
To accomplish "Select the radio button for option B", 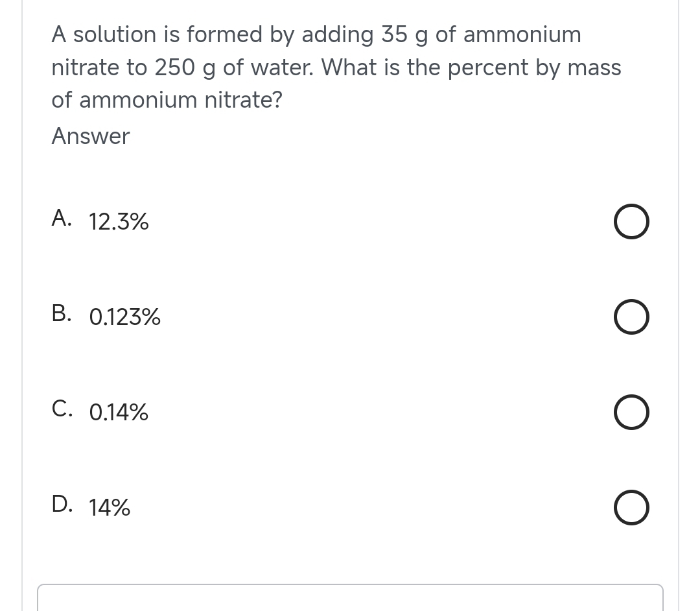I will coord(631,317).
